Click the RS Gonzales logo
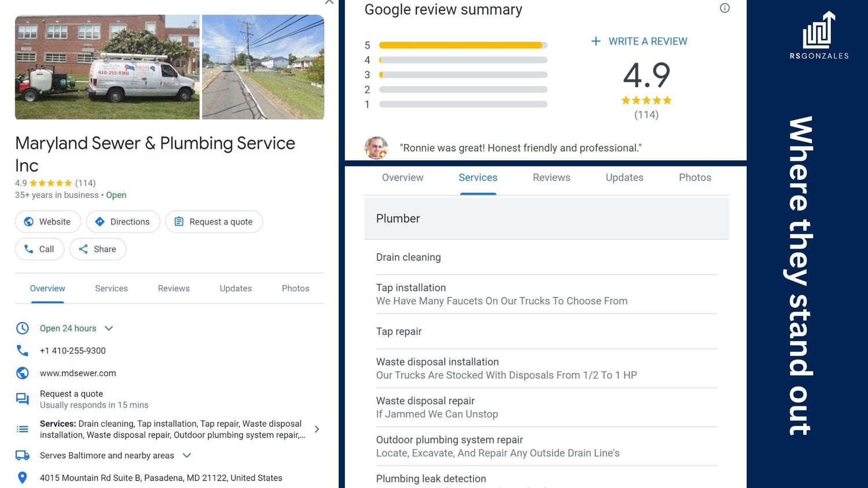 tap(819, 35)
